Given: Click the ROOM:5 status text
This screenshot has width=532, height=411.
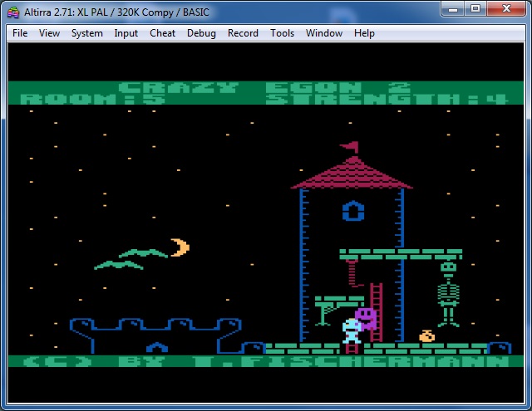Looking at the screenshot, I should pyautogui.click(x=93, y=99).
